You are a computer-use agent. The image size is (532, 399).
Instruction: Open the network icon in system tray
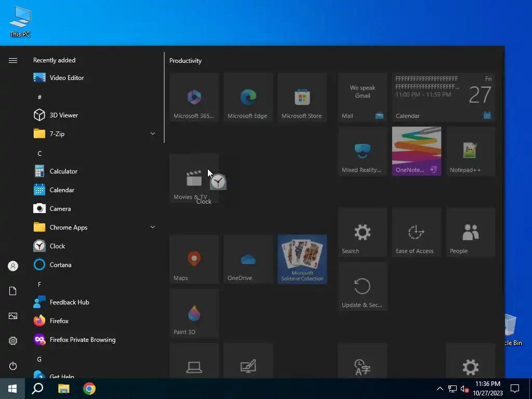pyautogui.click(x=453, y=389)
